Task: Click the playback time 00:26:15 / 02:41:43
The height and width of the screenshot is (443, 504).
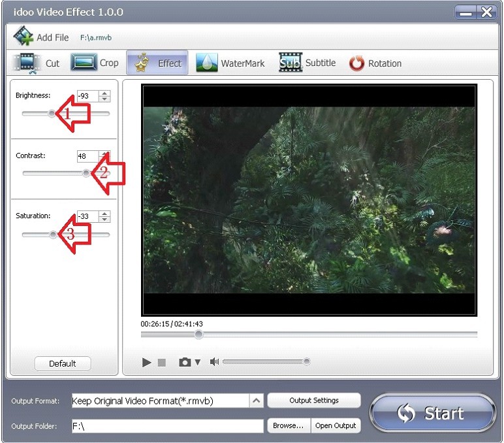Action: (172, 323)
